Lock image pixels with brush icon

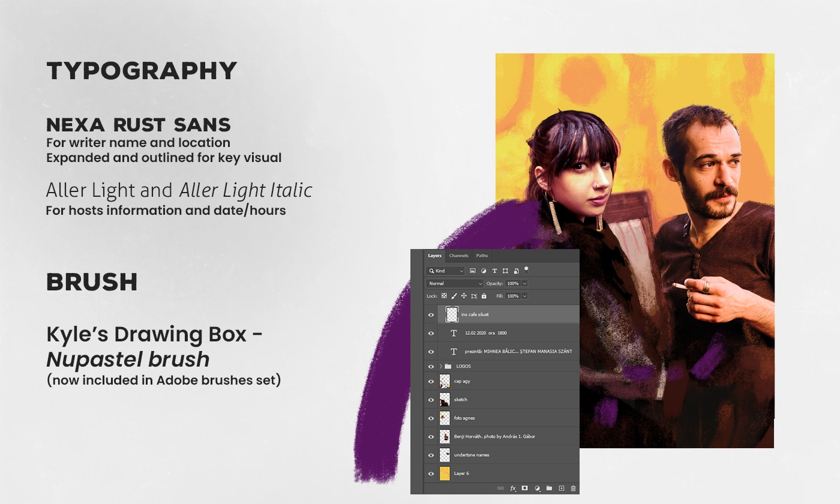(x=454, y=296)
